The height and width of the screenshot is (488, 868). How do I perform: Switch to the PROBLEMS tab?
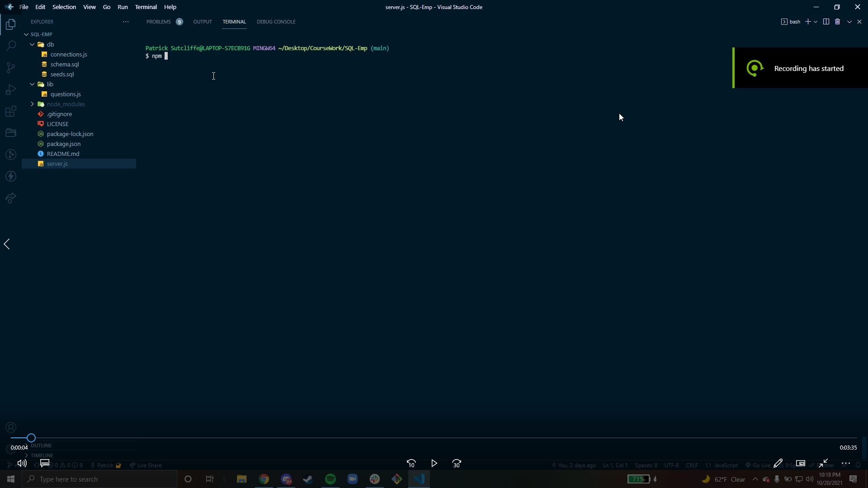158,21
